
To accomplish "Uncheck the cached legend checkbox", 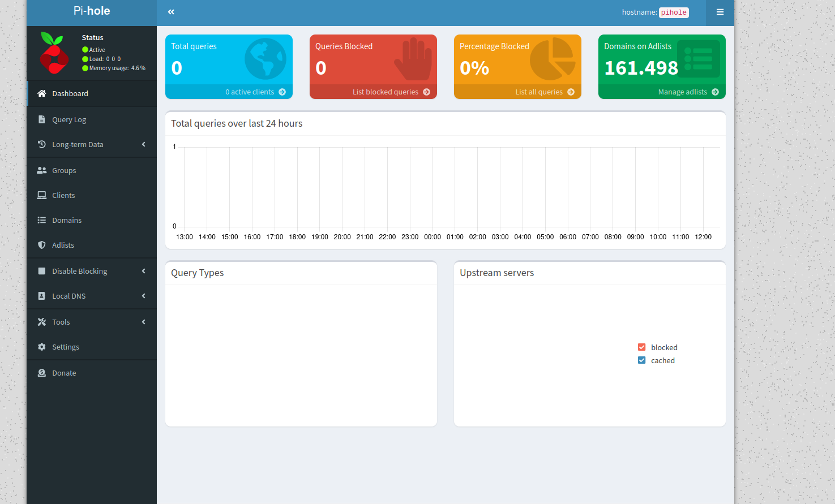I will point(641,360).
